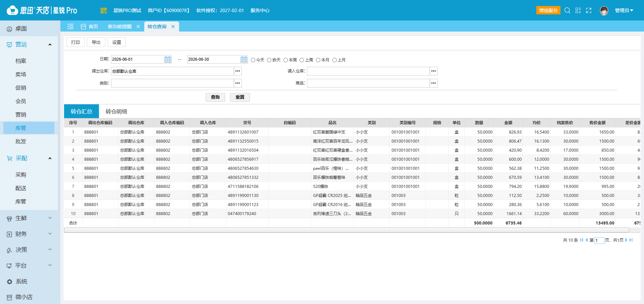Switch to the 新功能提醒 tab
The image size is (644, 304).
pyautogui.click(x=120, y=27)
